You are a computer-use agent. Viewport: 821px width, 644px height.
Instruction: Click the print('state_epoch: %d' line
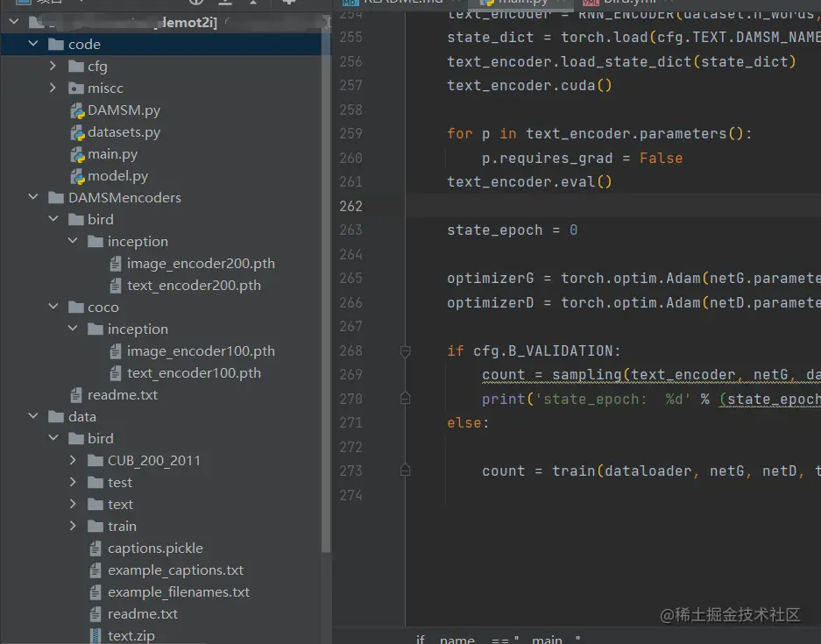click(x=651, y=400)
